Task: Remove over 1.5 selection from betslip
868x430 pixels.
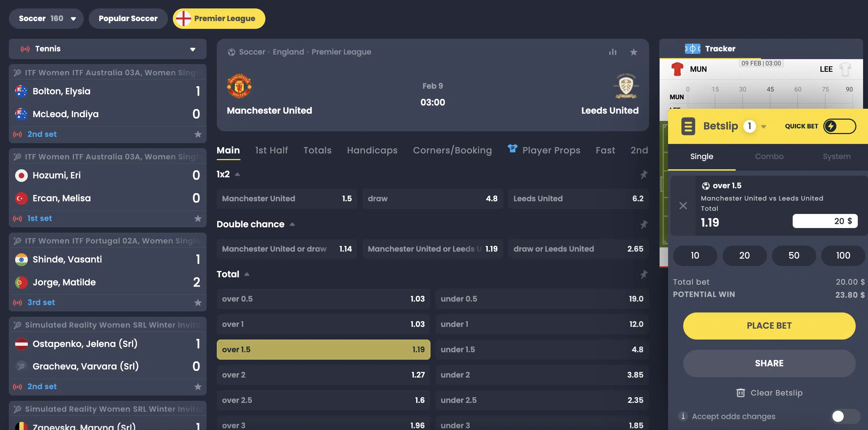Action: pos(683,205)
